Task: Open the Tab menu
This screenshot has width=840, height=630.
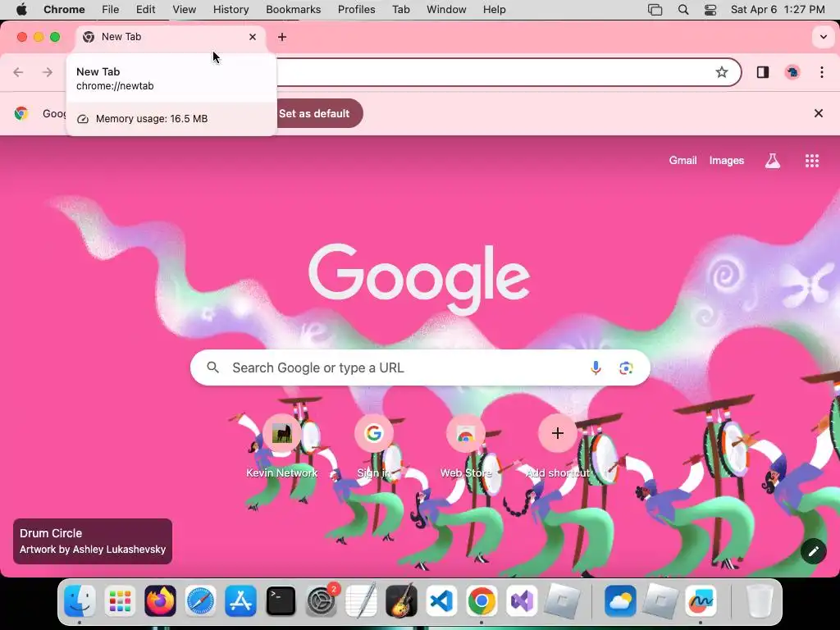Action: coord(400,9)
